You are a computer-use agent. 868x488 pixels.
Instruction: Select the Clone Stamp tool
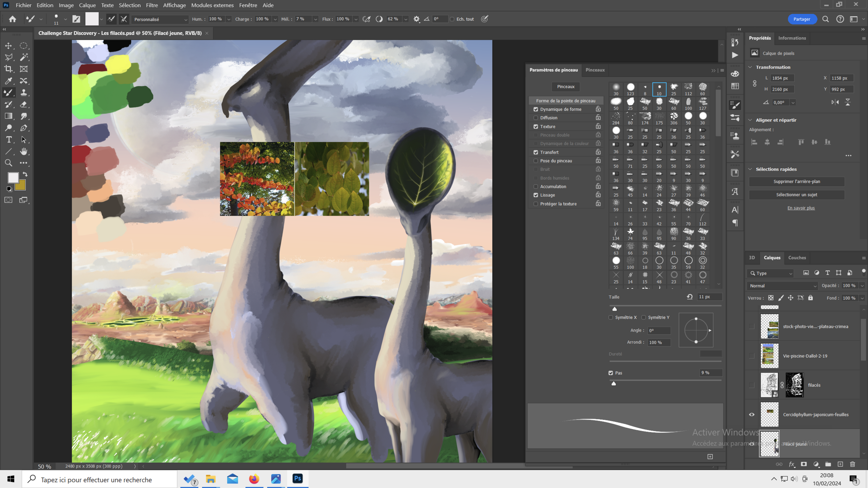24,92
